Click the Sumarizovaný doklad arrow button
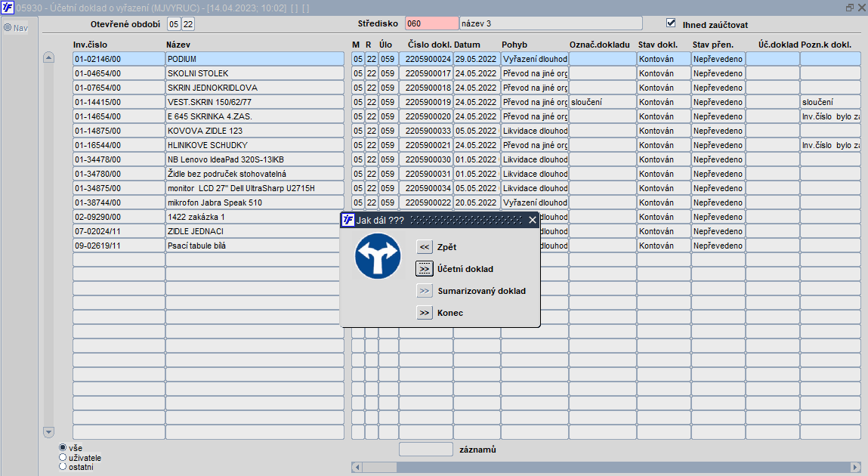Screen dimensions: 868x476 tap(425, 291)
